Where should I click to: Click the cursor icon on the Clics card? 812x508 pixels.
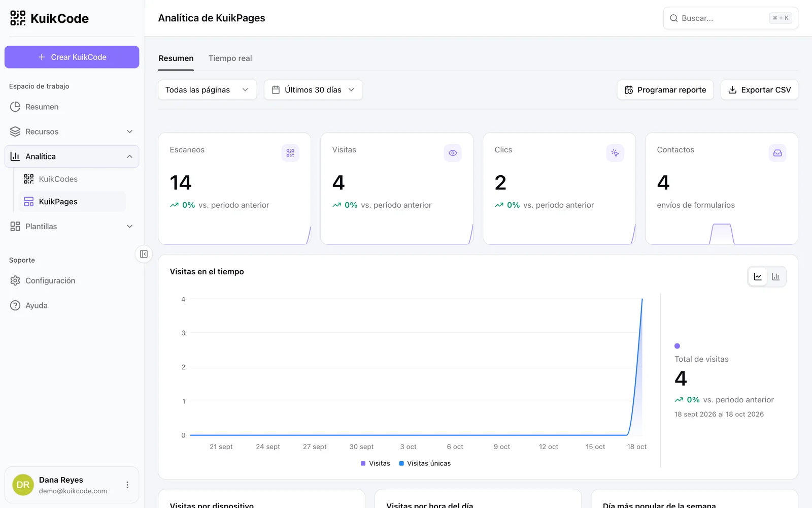(x=615, y=153)
